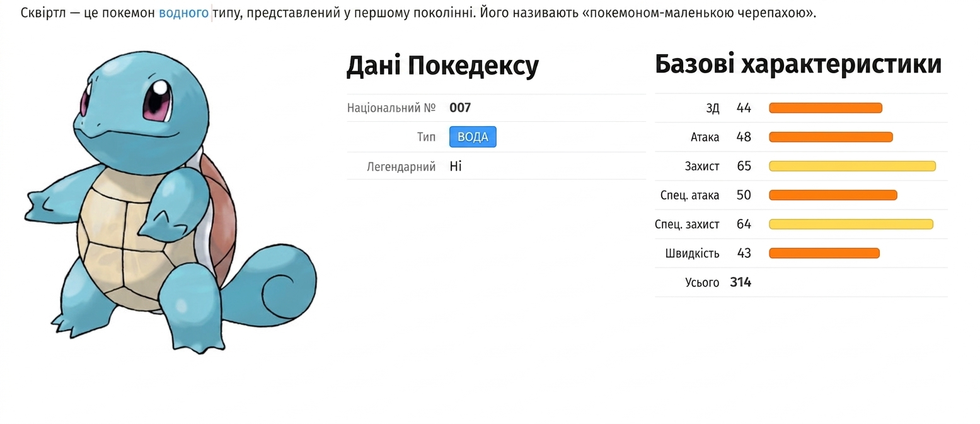Click the Захист value 65
The width and height of the screenshot is (980, 424).
click(744, 166)
